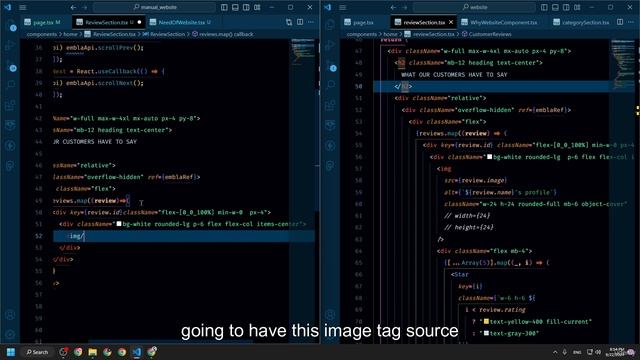This screenshot has height=360, width=640.
Task: Show hidden system tray icons
Action: [x=555, y=352]
